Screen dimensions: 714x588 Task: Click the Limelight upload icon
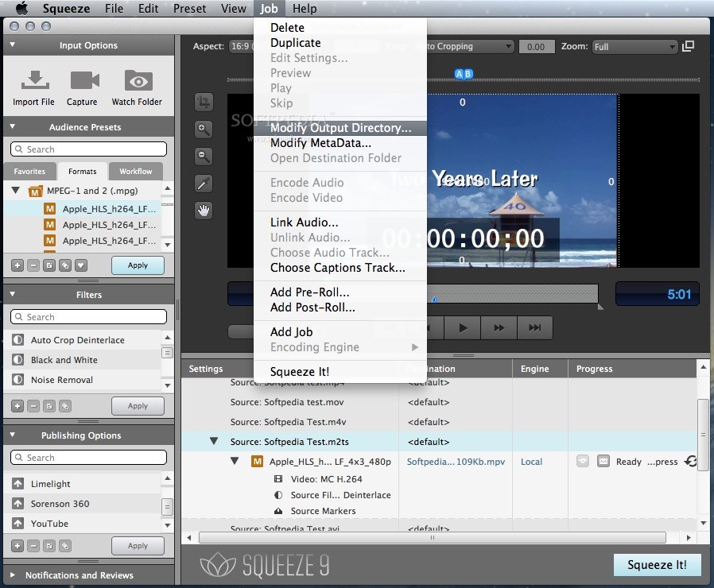coord(17,483)
